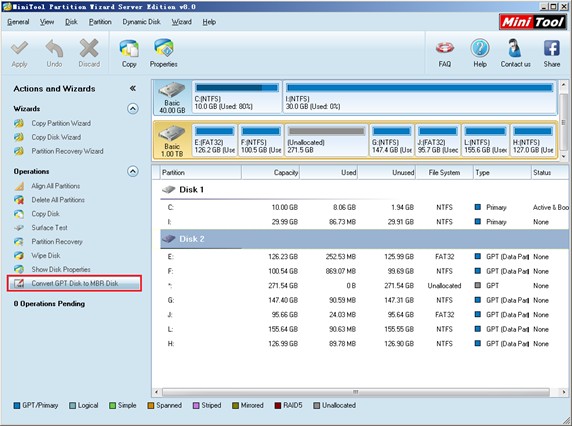Choose Delete All Partitions operation
The image size is (572, 426).
58,200
